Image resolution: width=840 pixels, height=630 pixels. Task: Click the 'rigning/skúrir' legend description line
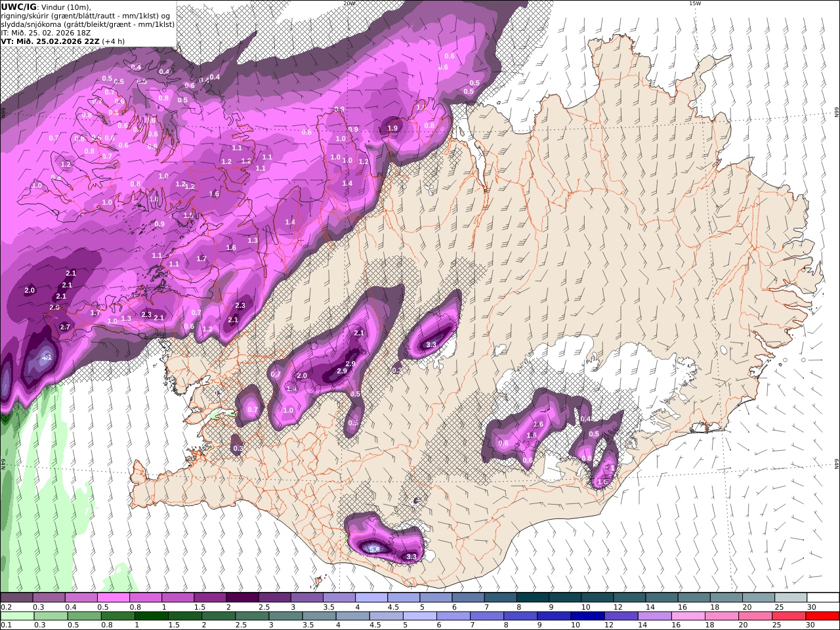click(x=85, y=15)
